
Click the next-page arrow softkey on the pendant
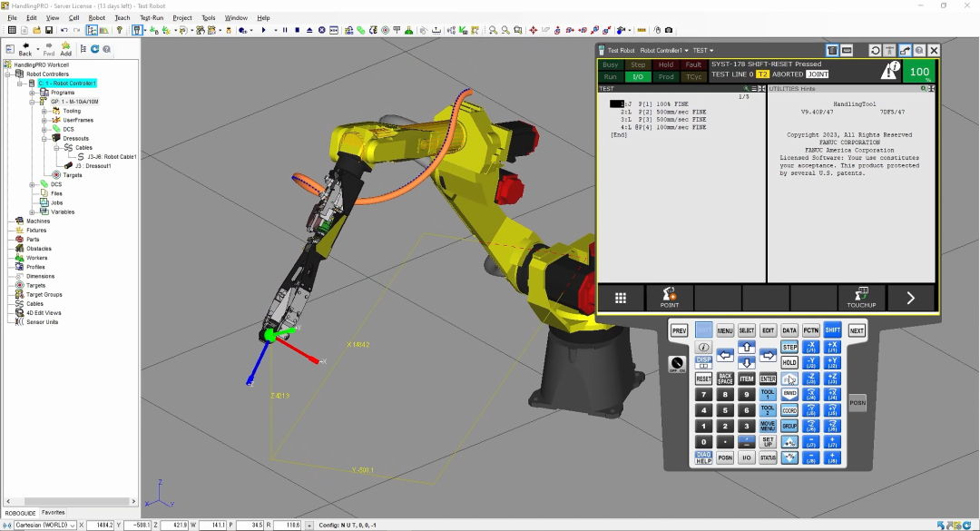tap(911, 298)
